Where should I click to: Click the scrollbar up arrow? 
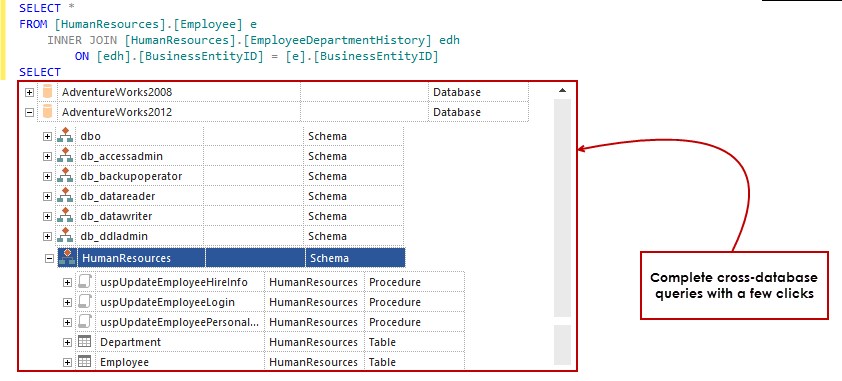(x=562, y=91)
